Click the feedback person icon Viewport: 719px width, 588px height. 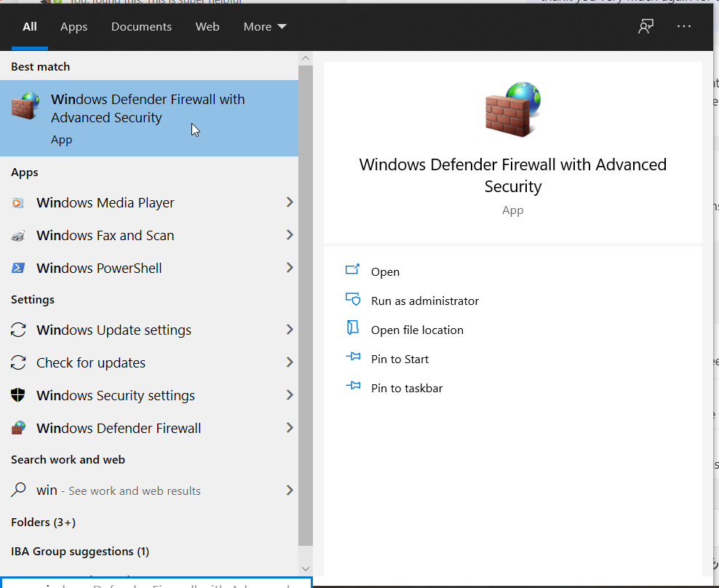(x=645, y=27)
